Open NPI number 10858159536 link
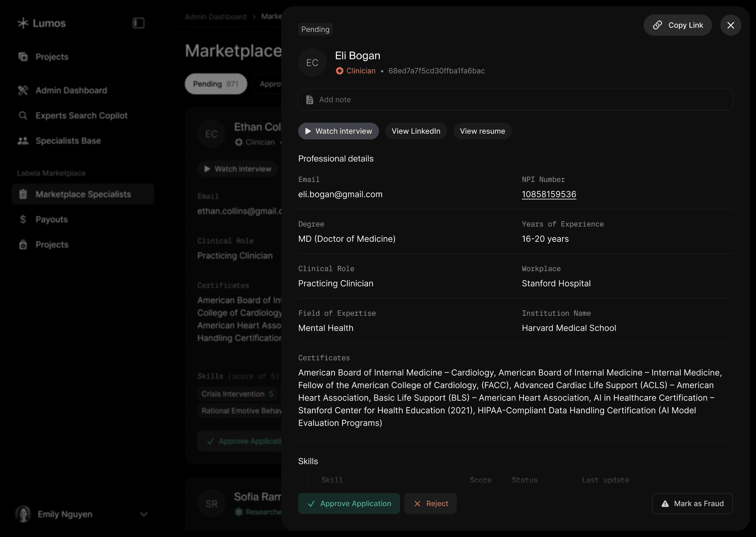The width and height of the screenshot is (756, 537). (549, 194)
